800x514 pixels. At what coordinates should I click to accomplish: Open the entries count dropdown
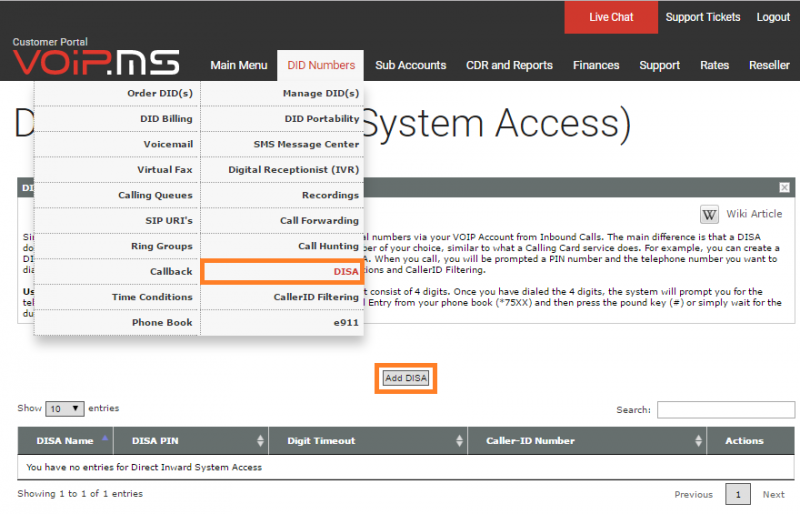65,408
